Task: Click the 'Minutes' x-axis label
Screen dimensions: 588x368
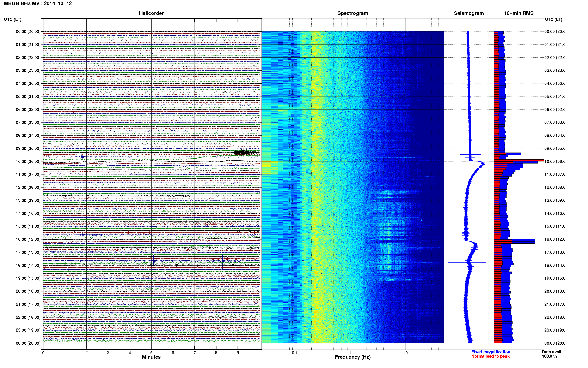Action: (151, 357)
